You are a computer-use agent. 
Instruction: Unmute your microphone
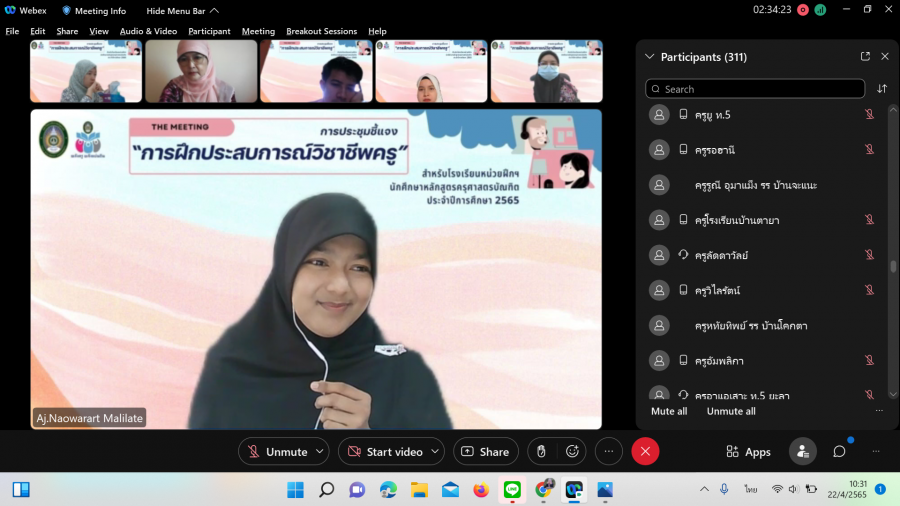pyautogui.click(x=276, y=452)
